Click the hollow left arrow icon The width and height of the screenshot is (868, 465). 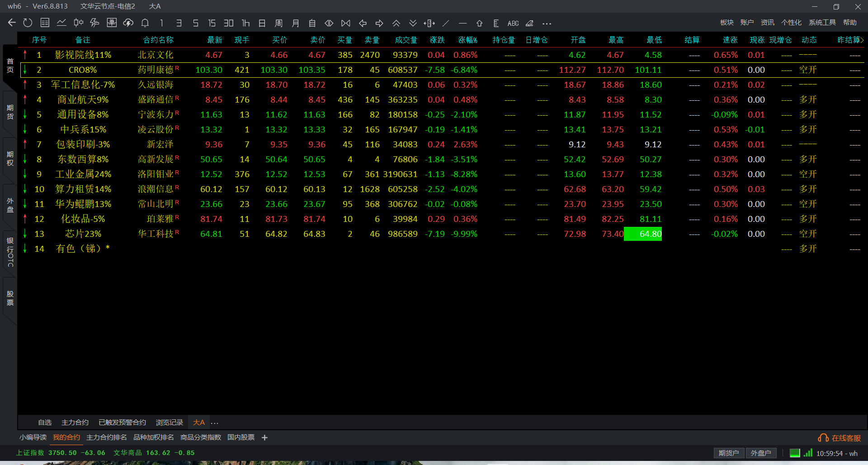tap(363, 23)
